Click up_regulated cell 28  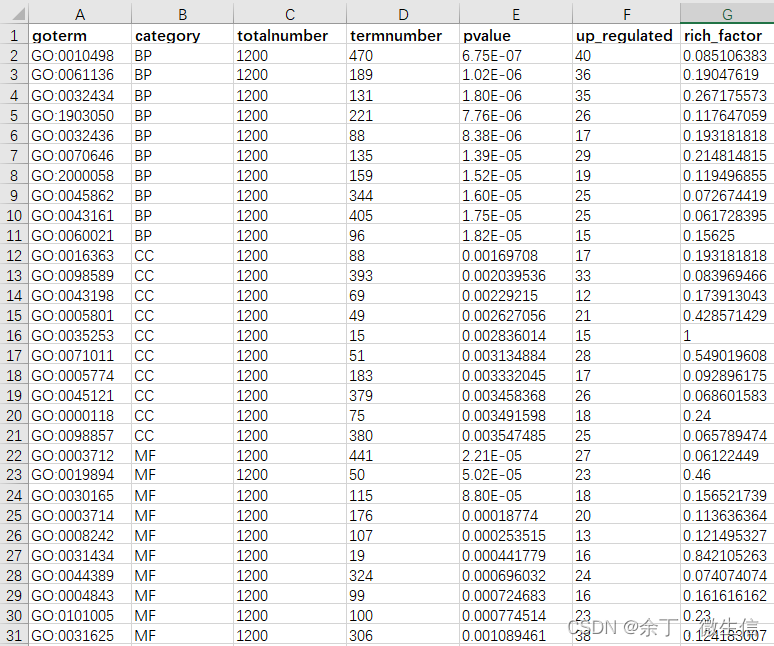[x=626, y=355]
